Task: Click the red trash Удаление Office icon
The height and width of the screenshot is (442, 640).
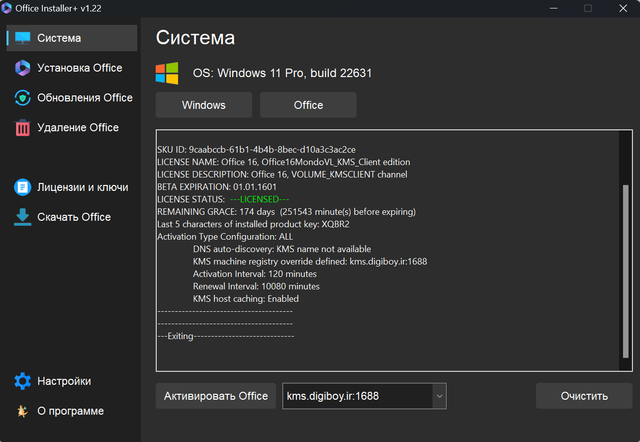Action: [x=22, y=128]
